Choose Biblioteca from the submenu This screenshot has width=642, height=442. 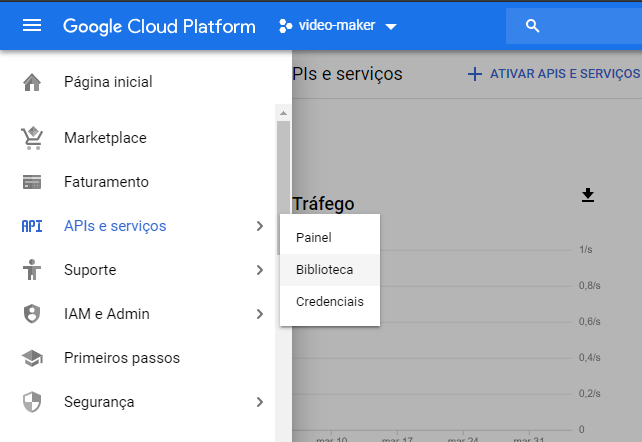(330, 270)
